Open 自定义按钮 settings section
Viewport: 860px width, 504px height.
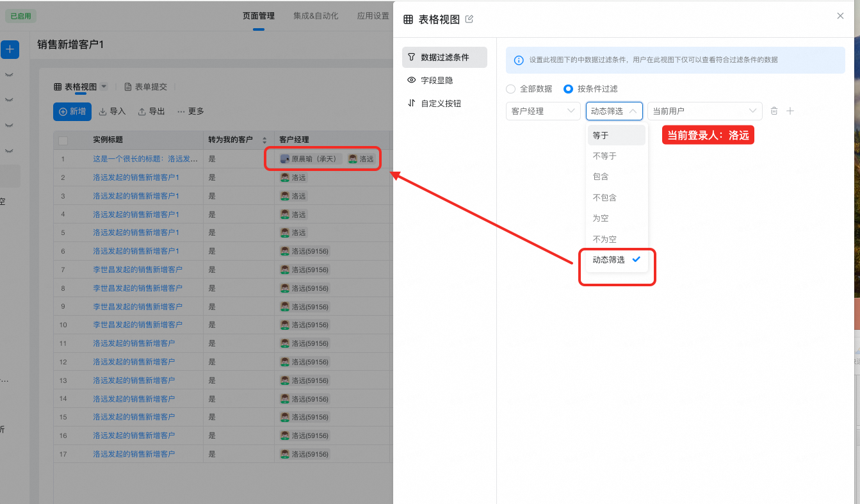(440, 103)
